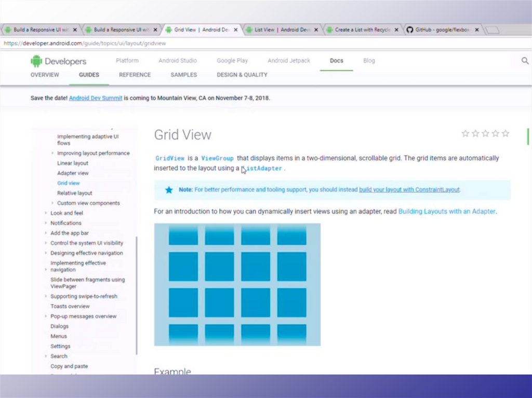
Task: Follow the GridView code link
Action: pyautogui.click(x=170, y=158)
